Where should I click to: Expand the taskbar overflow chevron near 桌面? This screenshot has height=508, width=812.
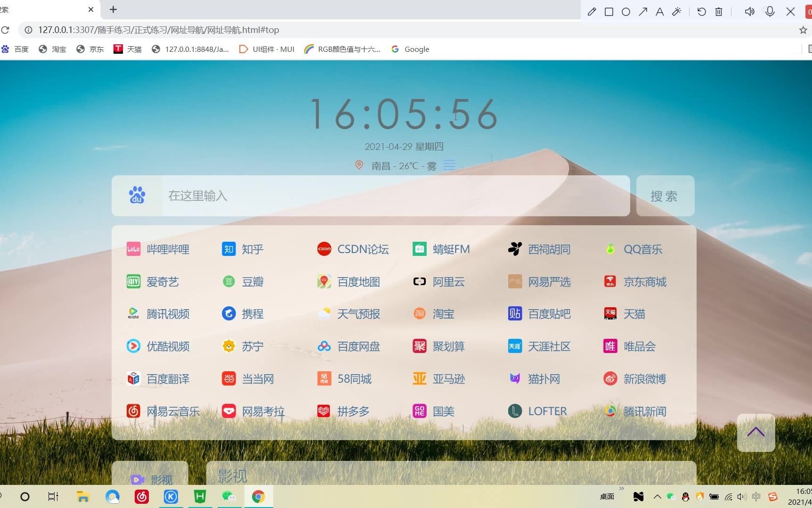coord(621,489)
